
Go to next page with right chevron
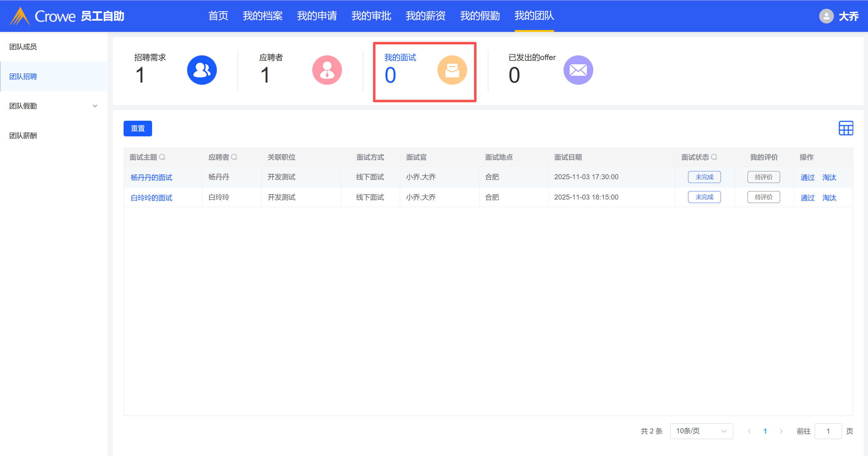(x=781, y=431)
